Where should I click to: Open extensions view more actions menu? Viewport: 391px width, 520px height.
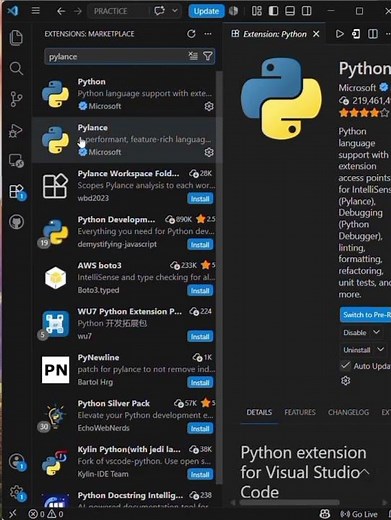point(208,34)
